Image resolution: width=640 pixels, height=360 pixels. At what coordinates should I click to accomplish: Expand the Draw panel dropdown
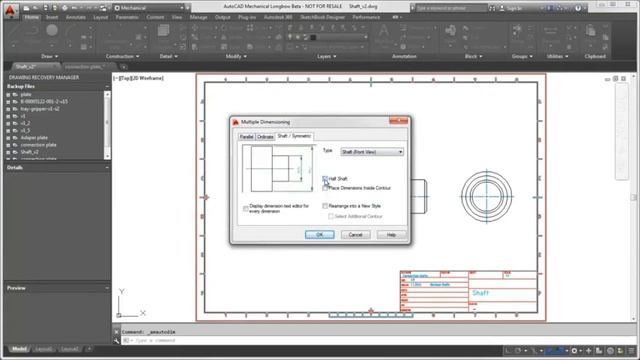[x=50, y=56]
